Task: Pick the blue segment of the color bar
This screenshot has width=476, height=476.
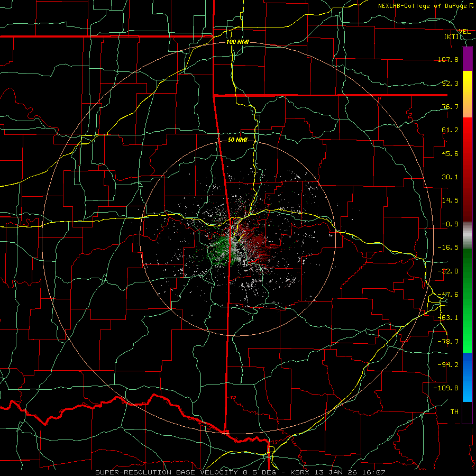Action: coord(467,377)
